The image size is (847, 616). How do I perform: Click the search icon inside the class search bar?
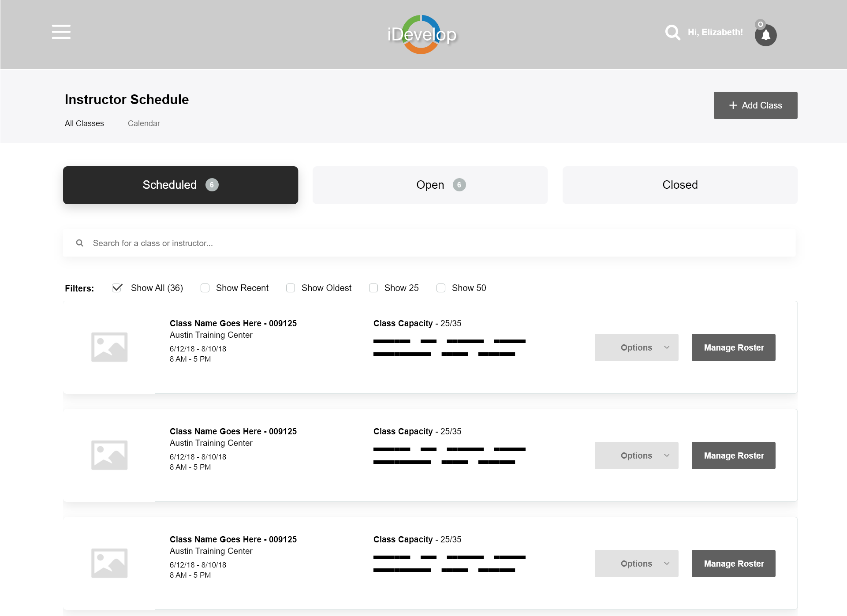[x=80, y=243]
